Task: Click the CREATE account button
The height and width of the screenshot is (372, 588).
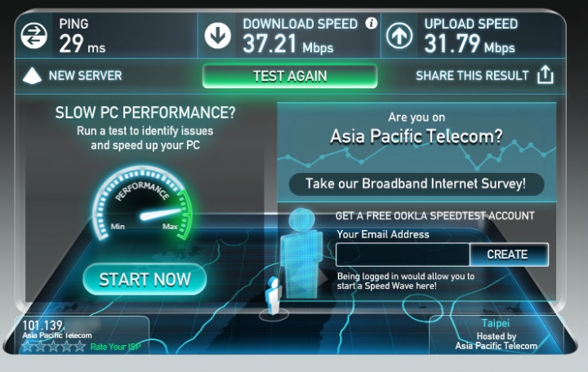Action: tap(509, 255)
